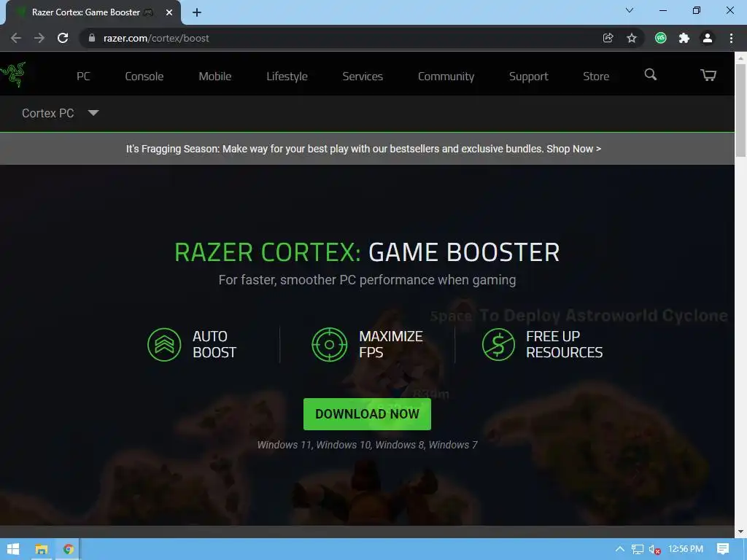Follow the Shop Now promo link
This screenshot has height=560, width=747.
pos(573,149)
